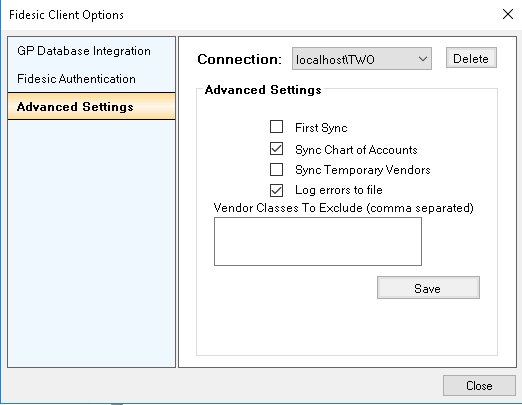Viewport: 522px width, 405px height.
Task: Click the Vendor Classes To Exclude text box
Action: pos(318,242)
